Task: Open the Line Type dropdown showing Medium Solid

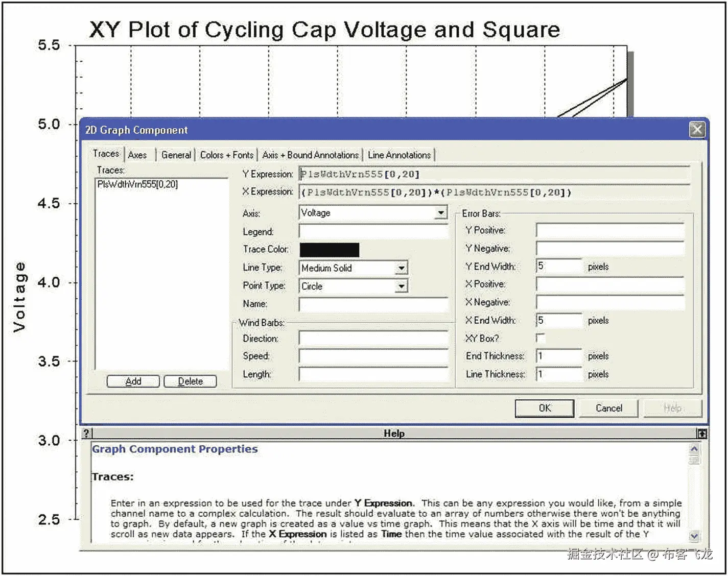Action: (402, 268)
